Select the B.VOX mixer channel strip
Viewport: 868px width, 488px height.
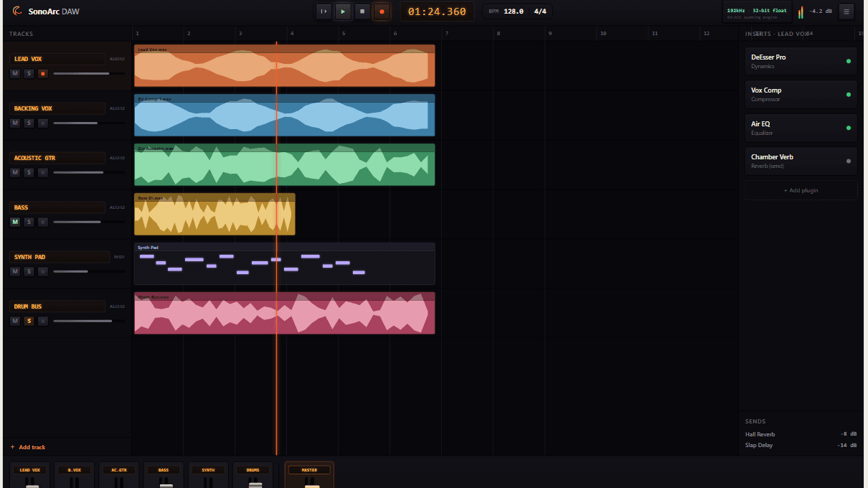(74, 475)
